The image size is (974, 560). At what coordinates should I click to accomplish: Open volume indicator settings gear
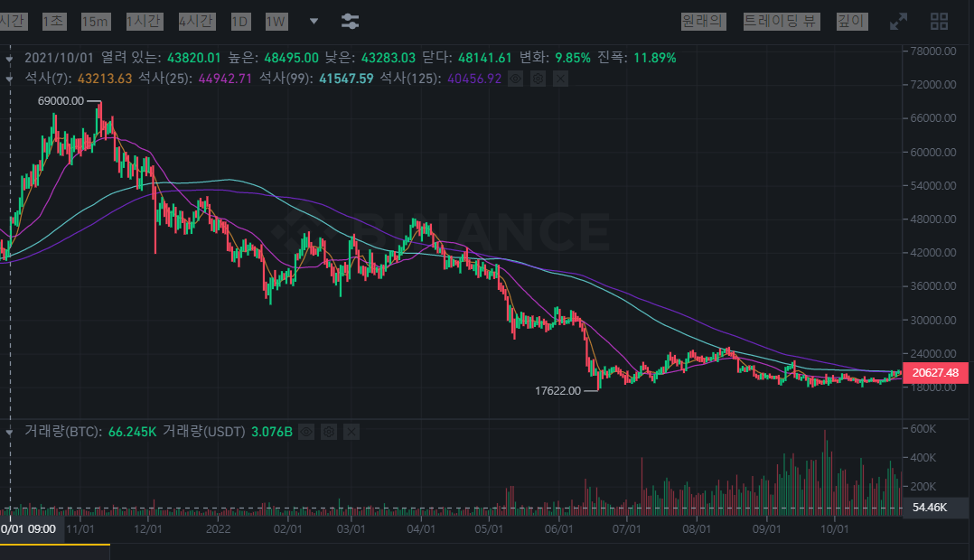[x=329, y=432]
